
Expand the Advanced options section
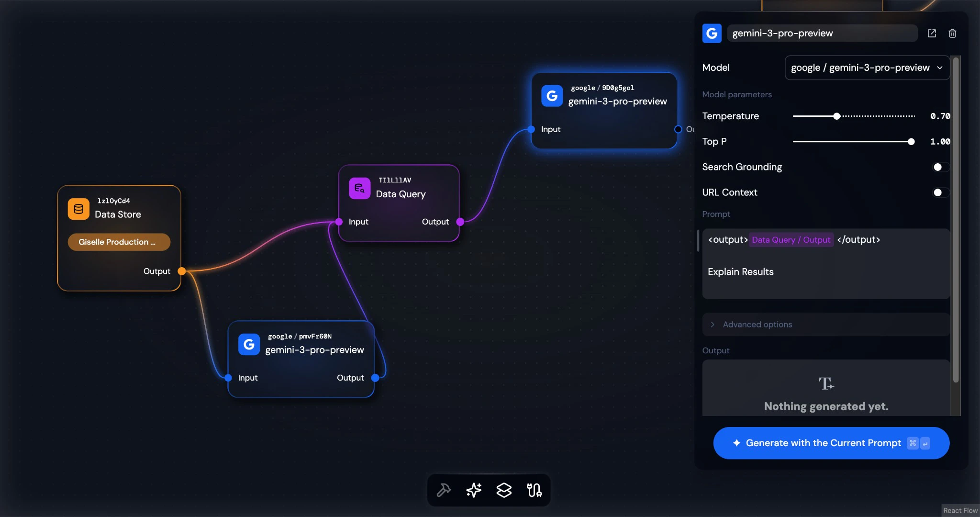[757, 325]
